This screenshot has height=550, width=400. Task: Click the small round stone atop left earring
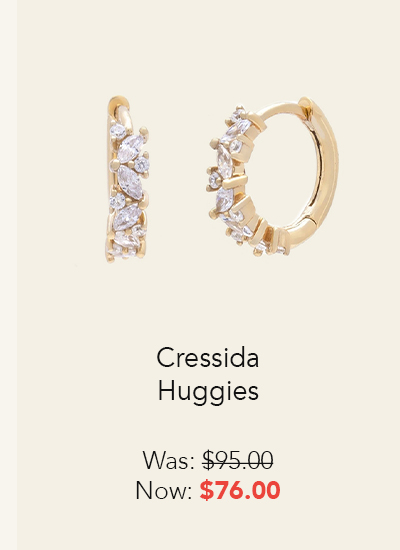click(x=118, y=132)
